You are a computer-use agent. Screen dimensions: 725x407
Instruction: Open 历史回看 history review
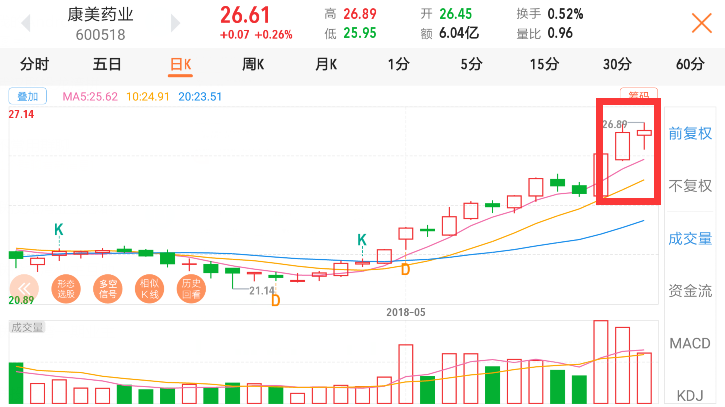click(x=191, y=289)
